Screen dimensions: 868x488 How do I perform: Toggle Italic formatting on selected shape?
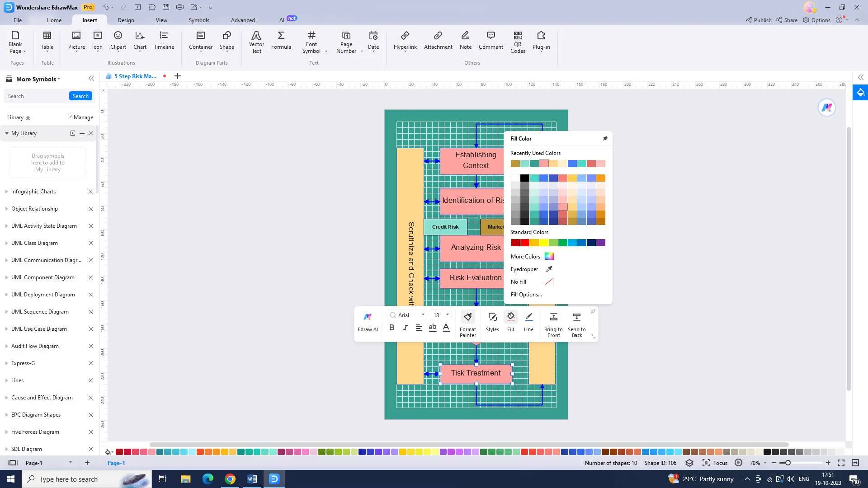click(405, 328)
